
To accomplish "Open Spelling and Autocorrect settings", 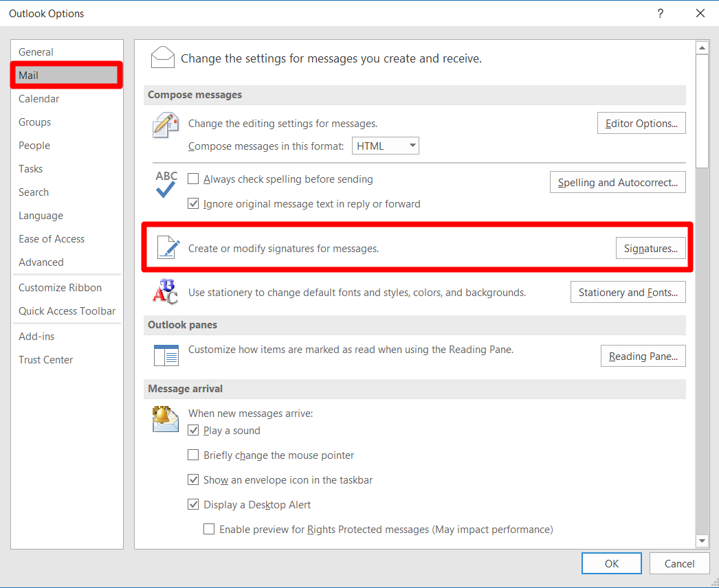I will click(x=618, y=183).
